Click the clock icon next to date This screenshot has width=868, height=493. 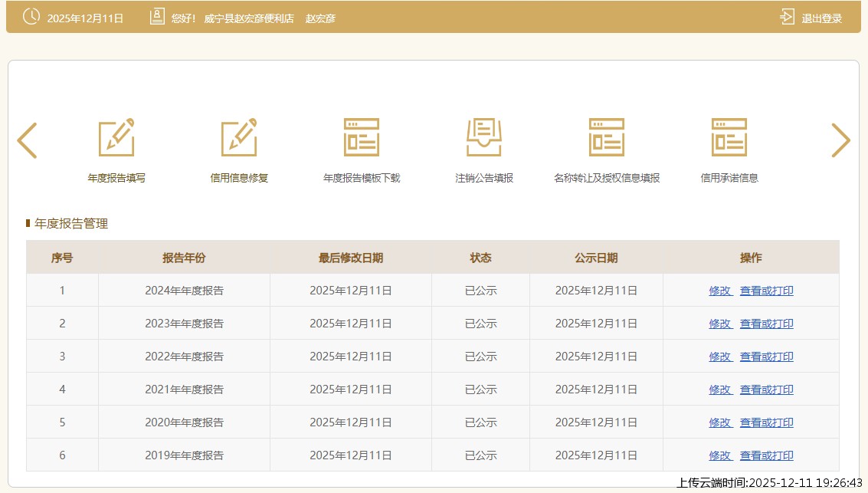coord(31,17)
